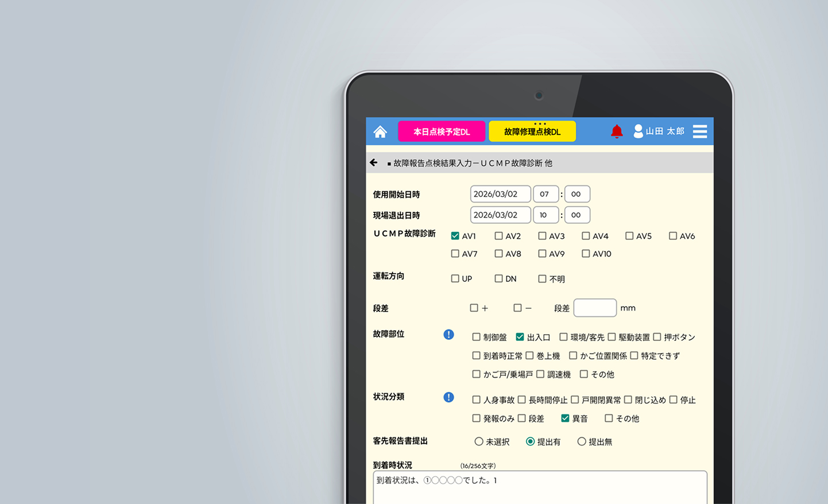Click the 使用開始日時 date field

500,194
